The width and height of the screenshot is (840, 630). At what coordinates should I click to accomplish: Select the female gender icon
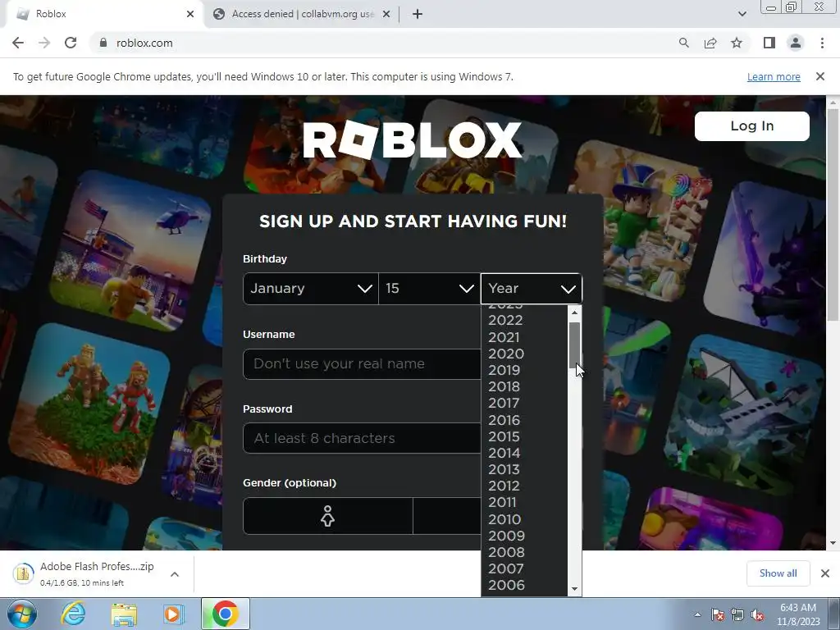click(x=328, y=516)
